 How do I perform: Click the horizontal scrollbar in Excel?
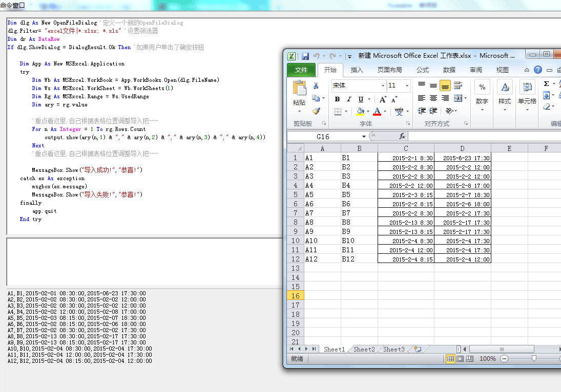point(502,349)
